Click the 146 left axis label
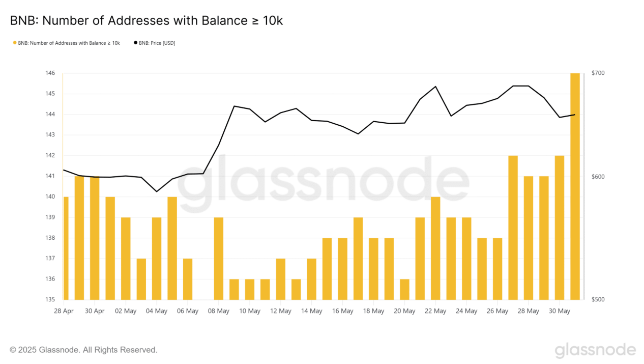The height and width of the screenshot is (364, 644). pos(50,73)
